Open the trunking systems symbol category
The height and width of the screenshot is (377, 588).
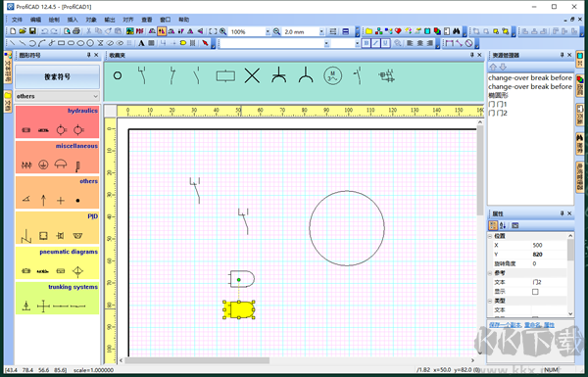point(58,299)
